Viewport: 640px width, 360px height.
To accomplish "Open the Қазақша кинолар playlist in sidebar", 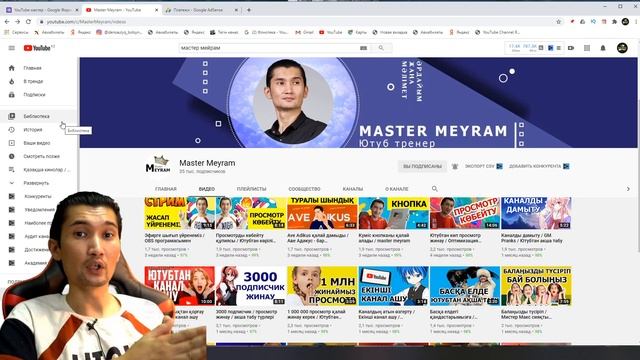I will [38, 170].
